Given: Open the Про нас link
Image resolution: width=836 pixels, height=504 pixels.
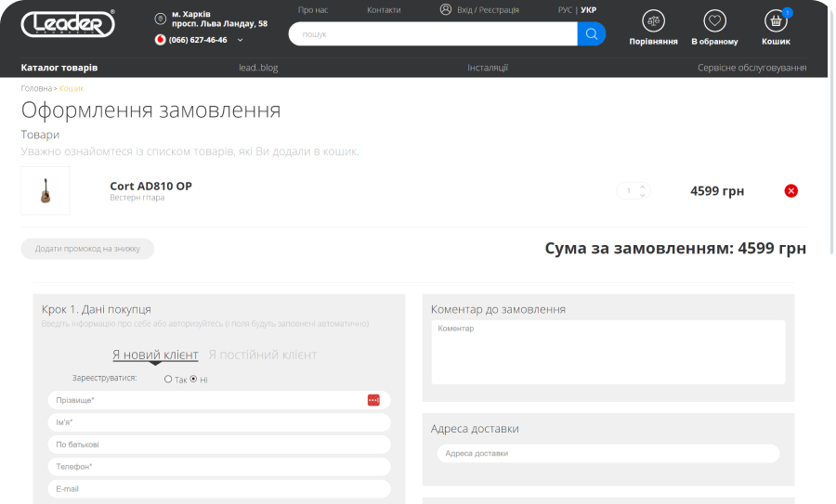Looking at the screenshot, I should [x=313, y=10].
